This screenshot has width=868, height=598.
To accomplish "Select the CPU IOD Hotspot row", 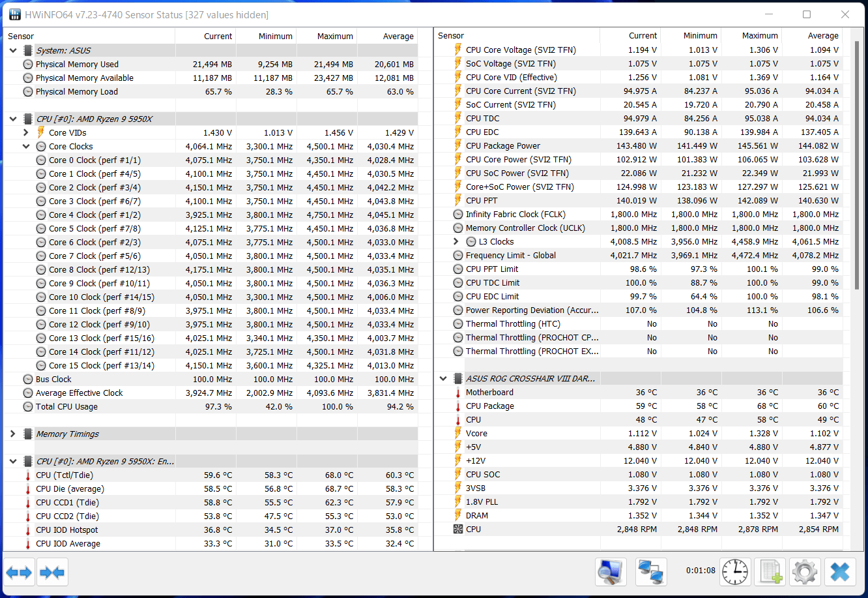I will click(210, 530).
